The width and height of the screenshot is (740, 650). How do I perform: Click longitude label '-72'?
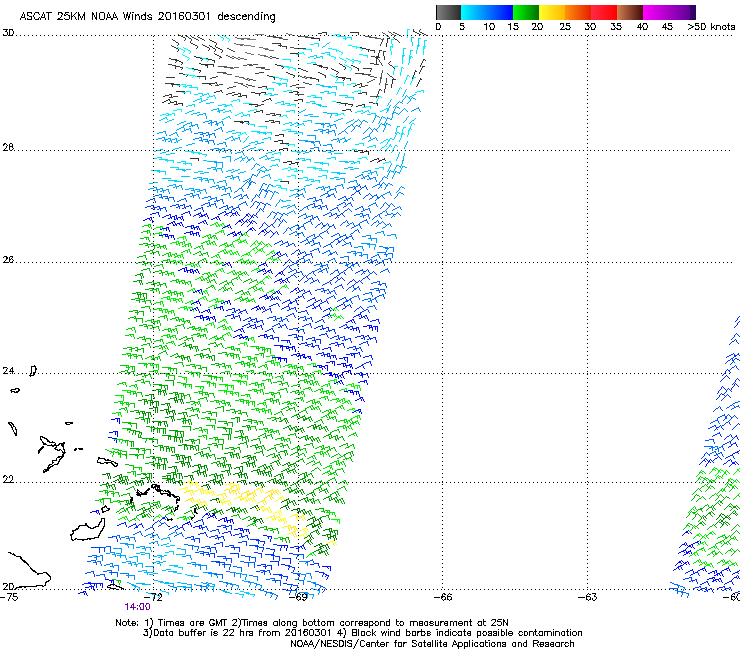(x=153, y=597)
